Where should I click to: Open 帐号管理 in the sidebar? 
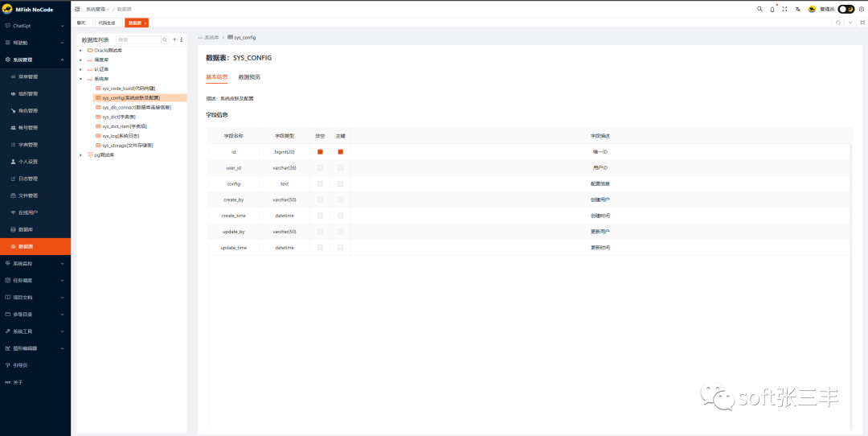[35, 127]
